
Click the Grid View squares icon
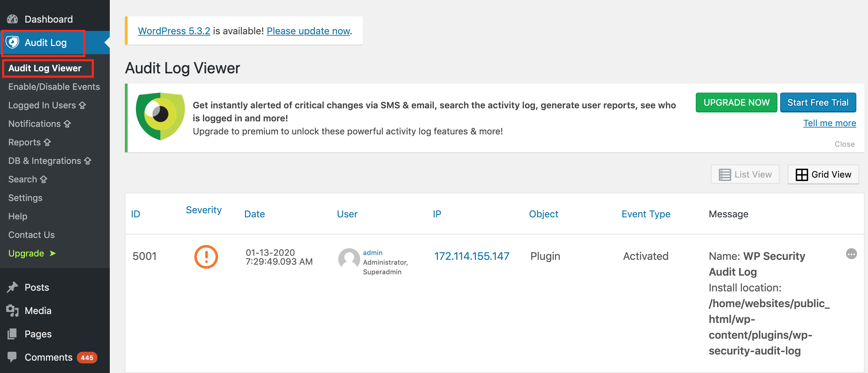pos(802,175)
